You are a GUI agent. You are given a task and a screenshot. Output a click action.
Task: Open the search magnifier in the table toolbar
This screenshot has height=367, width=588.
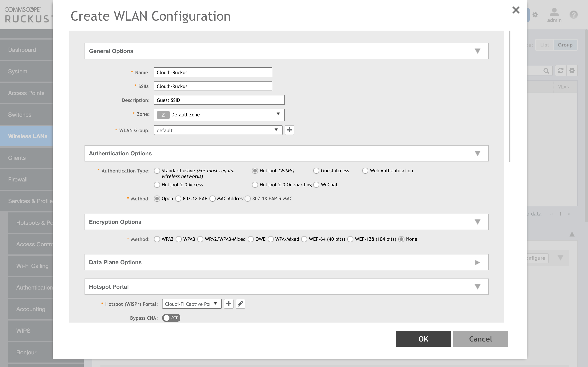(x=547, y=71)
